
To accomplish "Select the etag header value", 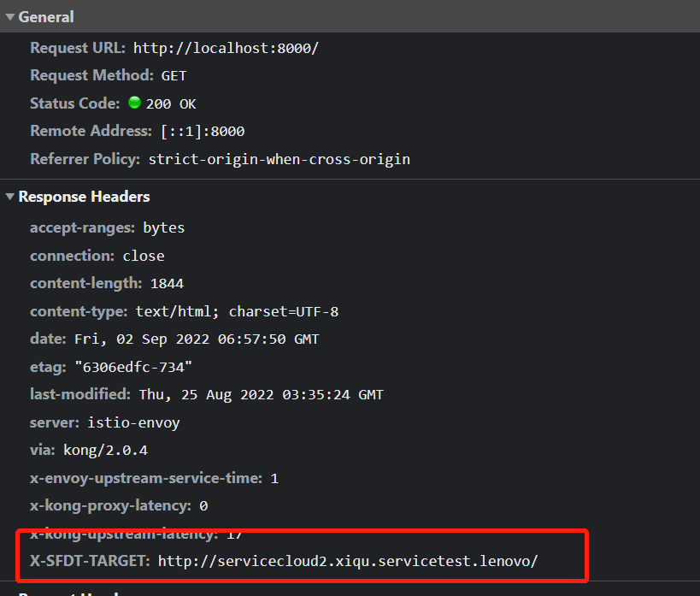I will click(133, 367).
